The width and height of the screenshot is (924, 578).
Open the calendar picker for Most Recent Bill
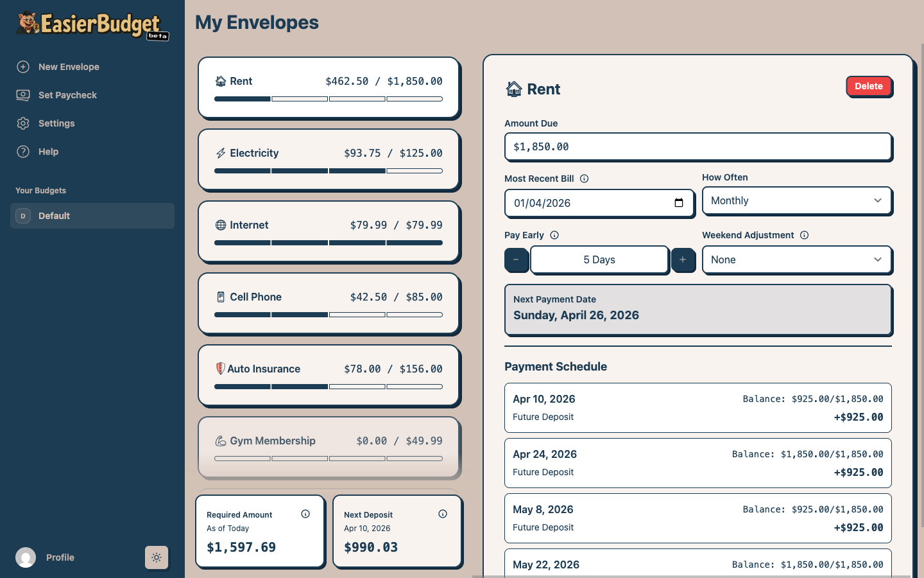tap(679, 202)
